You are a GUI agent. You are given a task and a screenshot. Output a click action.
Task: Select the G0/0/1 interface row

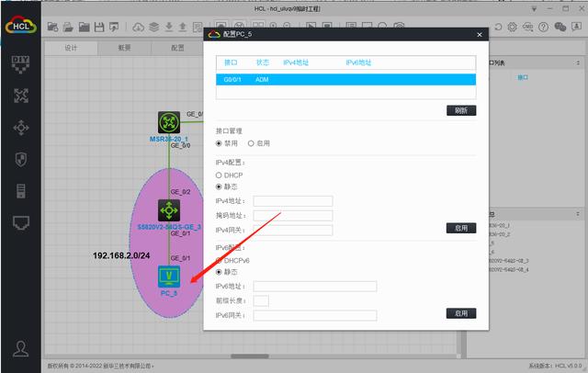point(345,80)
